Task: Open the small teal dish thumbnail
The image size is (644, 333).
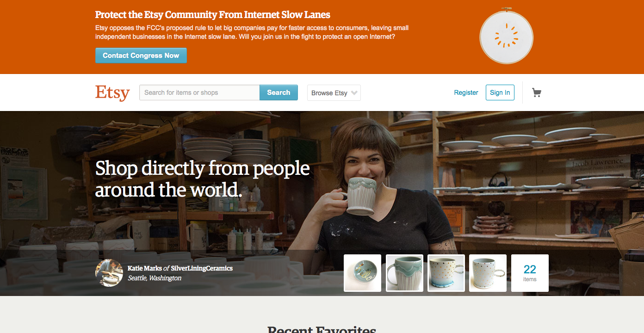Action: pos(362,273)
